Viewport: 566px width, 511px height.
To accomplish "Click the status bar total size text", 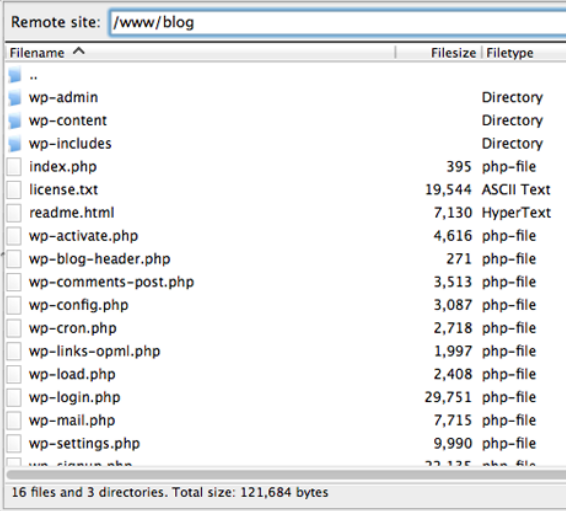I will (170, 493).
